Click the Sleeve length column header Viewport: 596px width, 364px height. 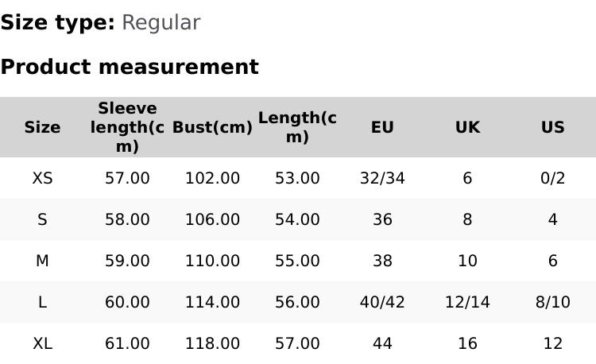(x=127, y=127)
